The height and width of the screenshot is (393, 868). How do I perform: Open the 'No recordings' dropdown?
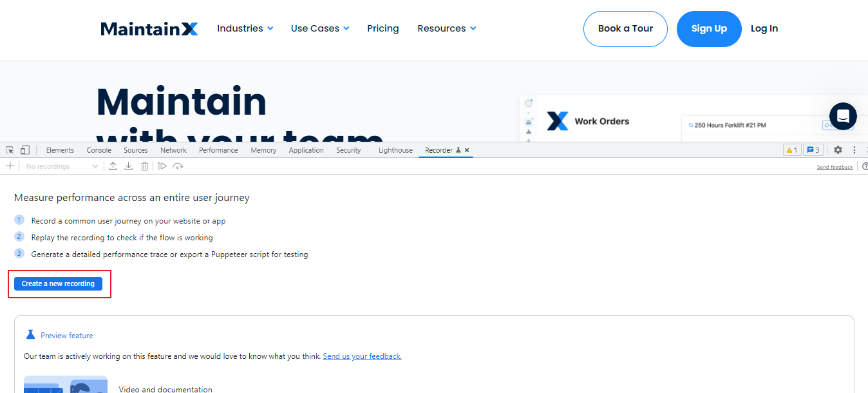[x=62, y=166]
